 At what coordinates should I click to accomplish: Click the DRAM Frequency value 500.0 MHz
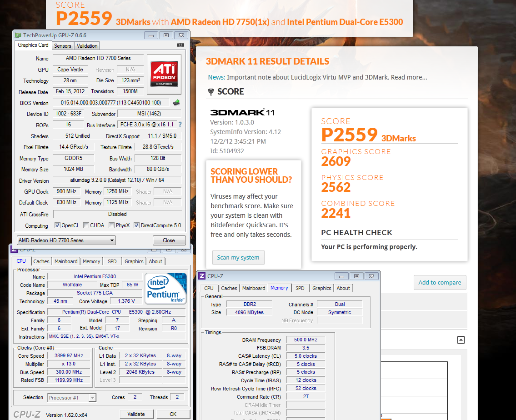click(x=306, y=340)
